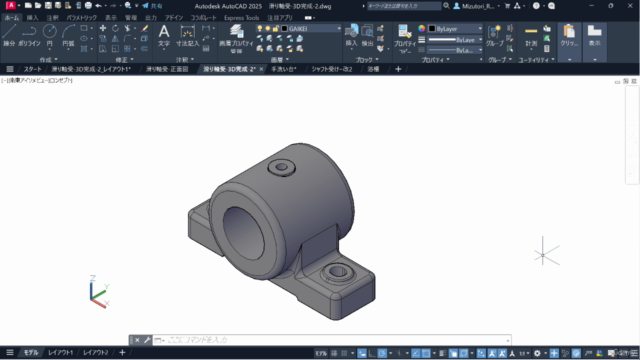The width and height of the screenshot is (640, 360).
Task: Click the Move tool icon
Action: [x=103, y=28]
